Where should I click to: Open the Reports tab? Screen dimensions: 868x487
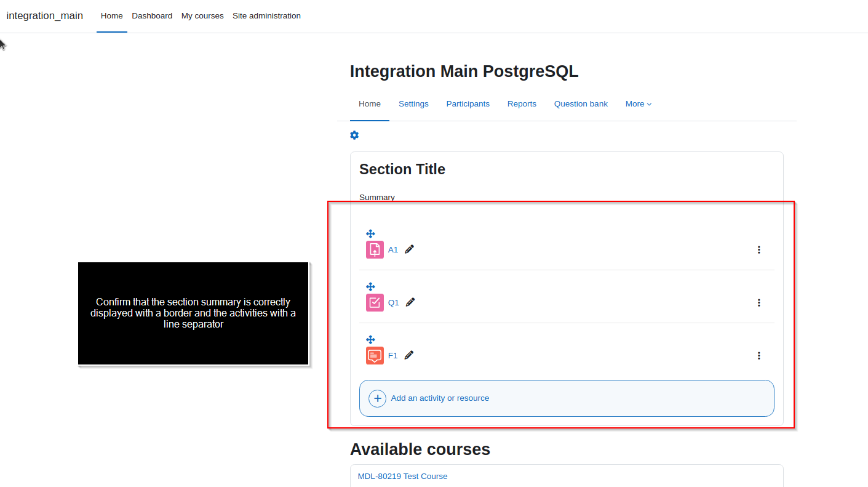pyautogui.click(x=522, y=104)
